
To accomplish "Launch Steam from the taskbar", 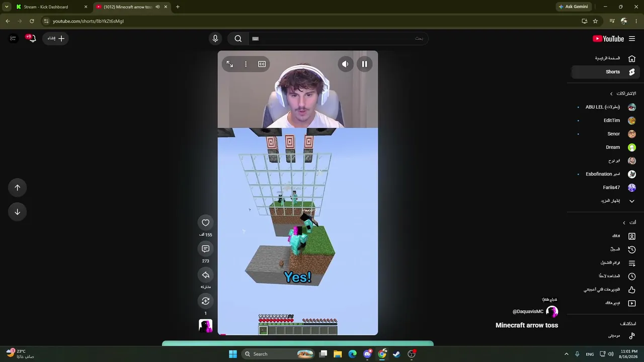I will [396, 354].
